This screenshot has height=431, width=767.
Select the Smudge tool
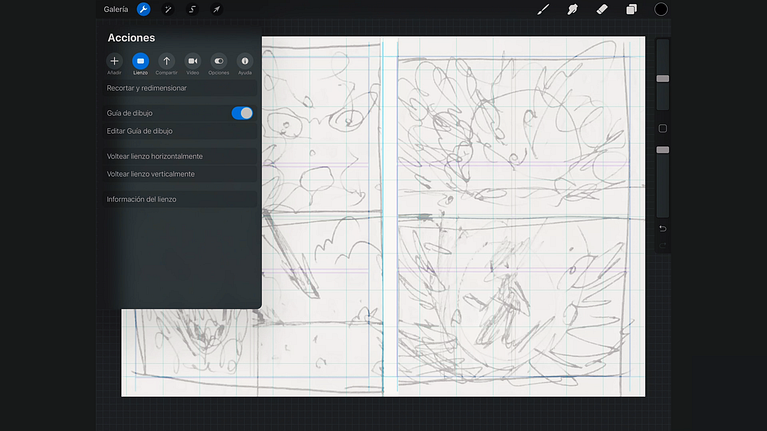click(x=573, y=9)
